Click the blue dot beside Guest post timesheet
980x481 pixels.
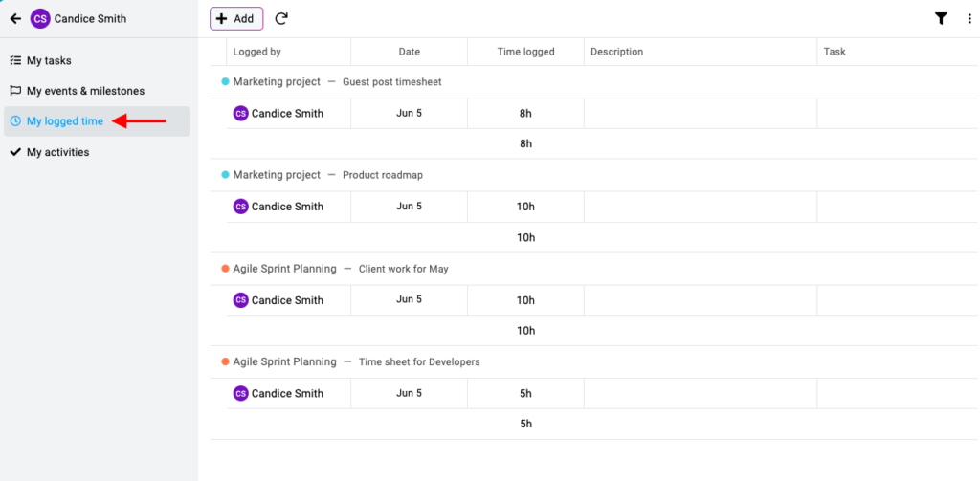(x=226, y=81)
